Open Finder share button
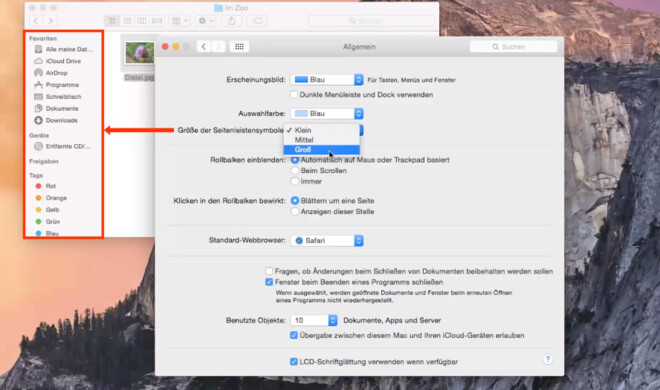This screenshot has width=660, height=390. click(232, 21)
